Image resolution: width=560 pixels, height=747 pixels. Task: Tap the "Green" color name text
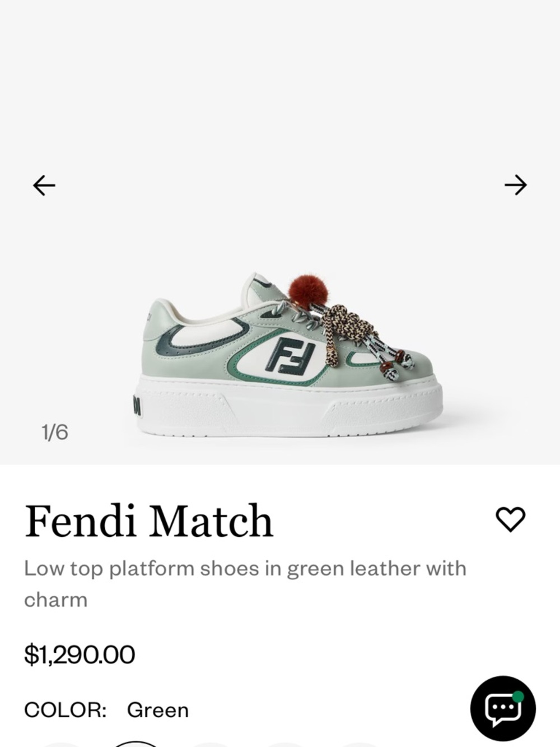158,710
